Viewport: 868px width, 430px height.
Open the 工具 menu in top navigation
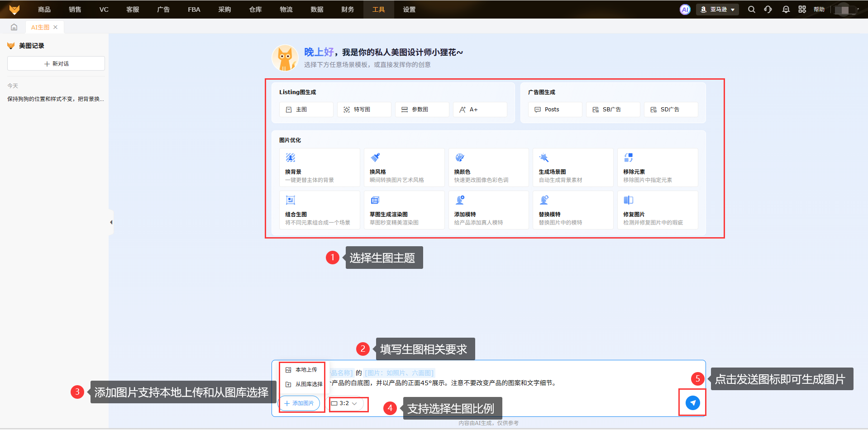point(378,10)
